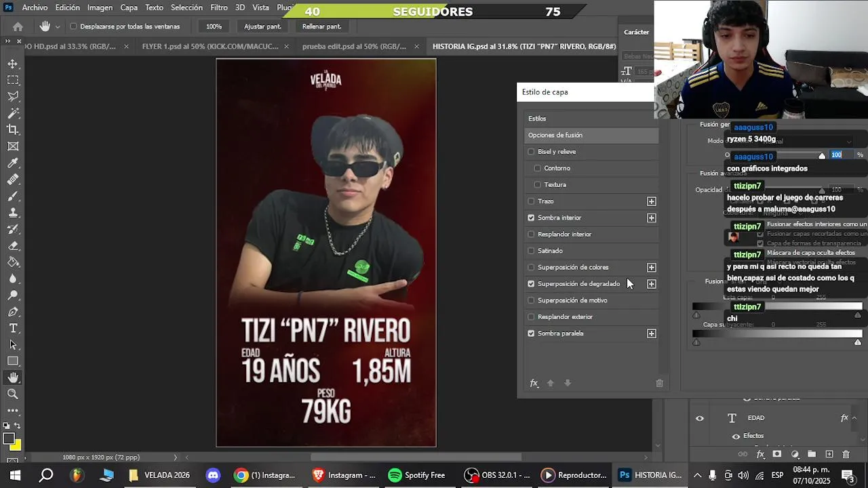Click the Home icon in options bar
The height and width of the screenshot is (488, 868).
pos(18,26)
